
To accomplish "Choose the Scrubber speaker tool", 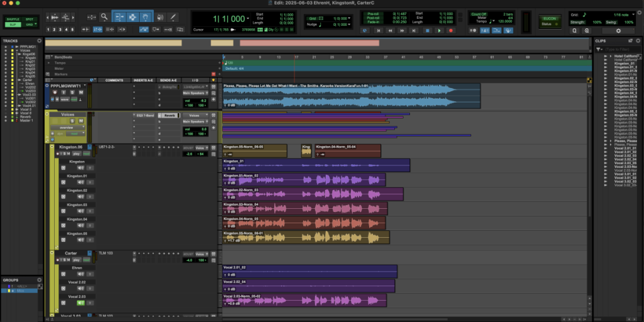I will [160, 18].
